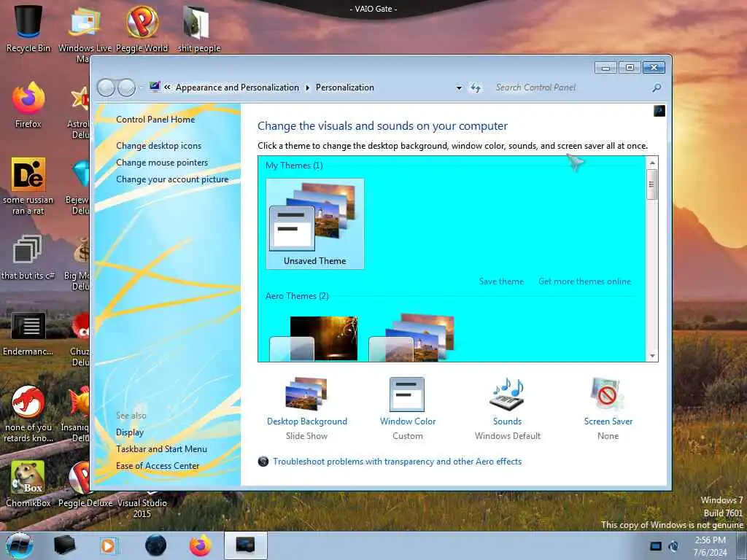
Task: Open Change desktop icons link
Action: 158,146
